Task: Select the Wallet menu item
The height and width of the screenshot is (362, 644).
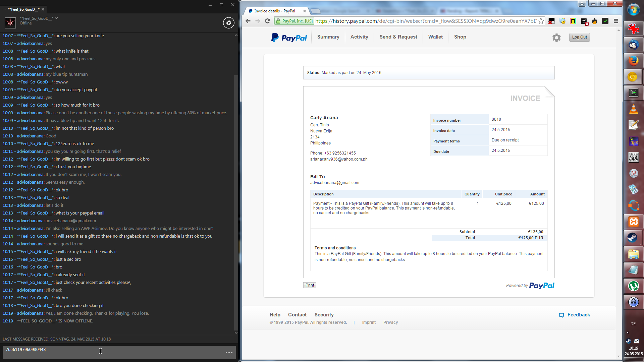Action: coord(435,37)
